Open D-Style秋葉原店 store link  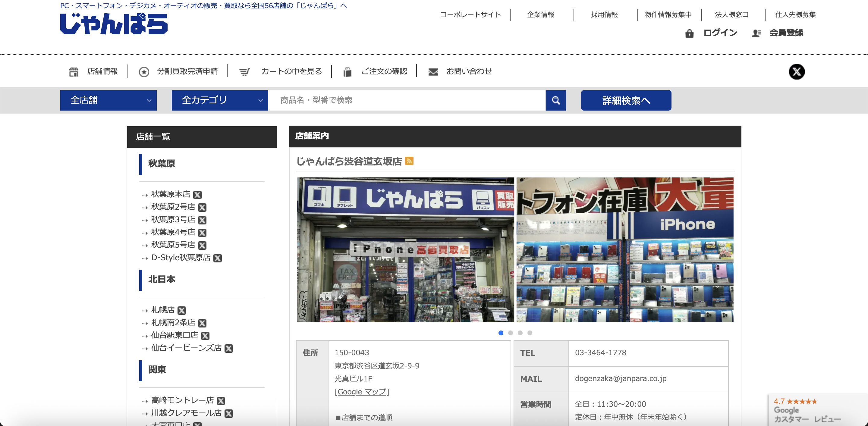coord(181,258)
